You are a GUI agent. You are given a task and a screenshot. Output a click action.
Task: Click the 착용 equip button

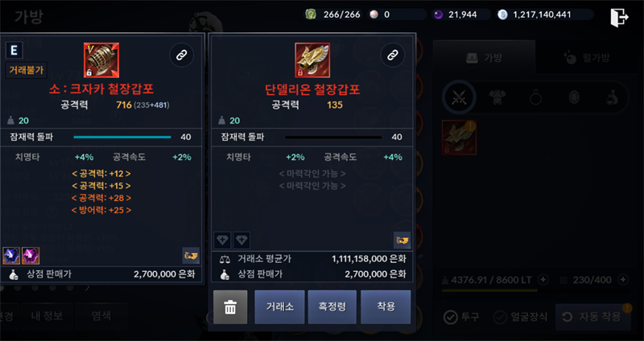click(x=386, y=307)
